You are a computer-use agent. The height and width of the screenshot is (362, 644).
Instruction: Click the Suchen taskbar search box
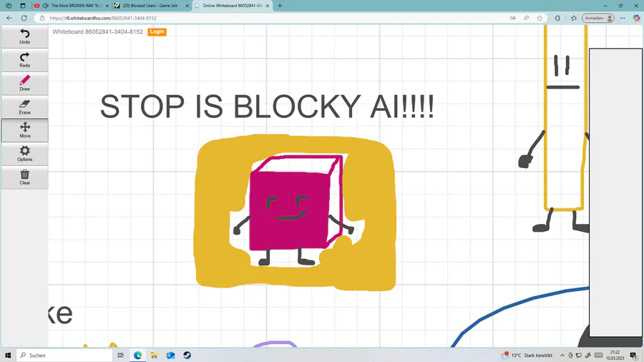(64, 355)
